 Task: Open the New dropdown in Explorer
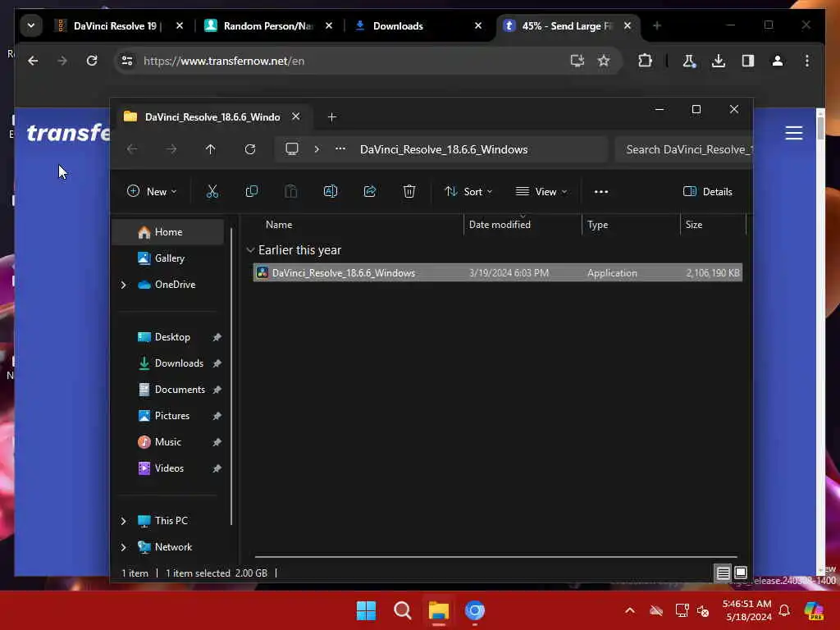(x=152, y=191)
